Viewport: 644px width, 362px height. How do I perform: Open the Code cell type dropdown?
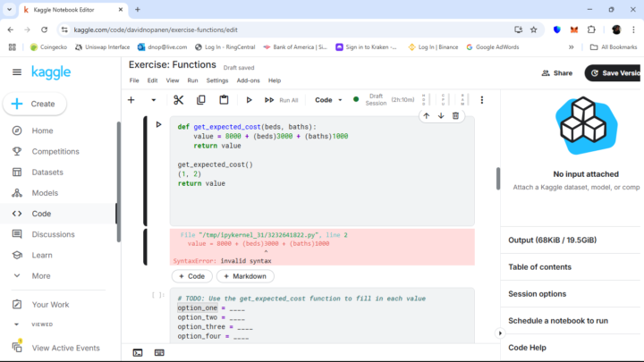[328, 100]
